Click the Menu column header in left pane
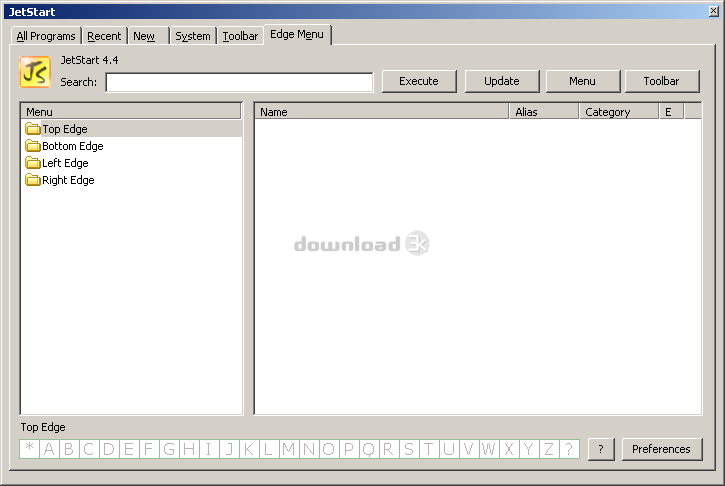 (131, 112)
